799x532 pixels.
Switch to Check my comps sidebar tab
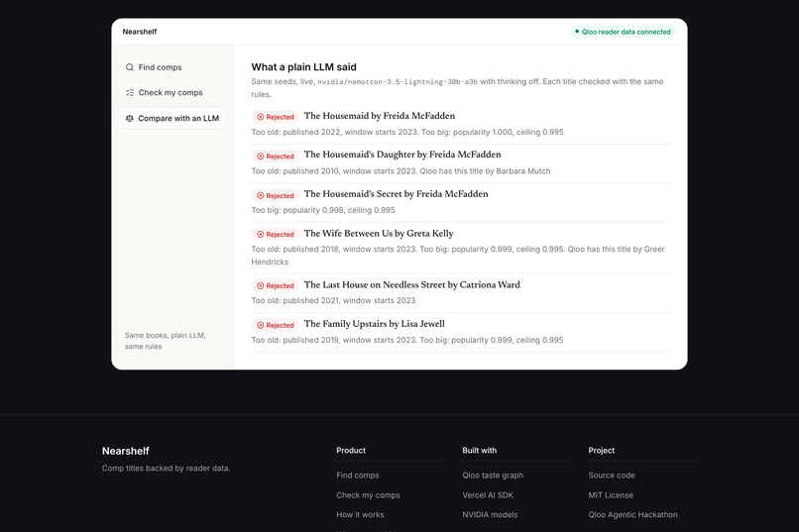172,93
